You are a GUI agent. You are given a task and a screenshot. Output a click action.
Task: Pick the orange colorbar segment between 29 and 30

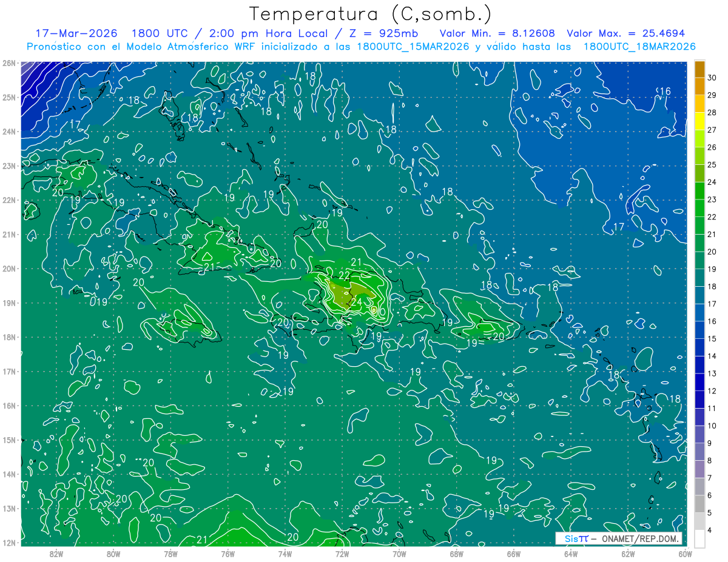[x=699, y=87]
